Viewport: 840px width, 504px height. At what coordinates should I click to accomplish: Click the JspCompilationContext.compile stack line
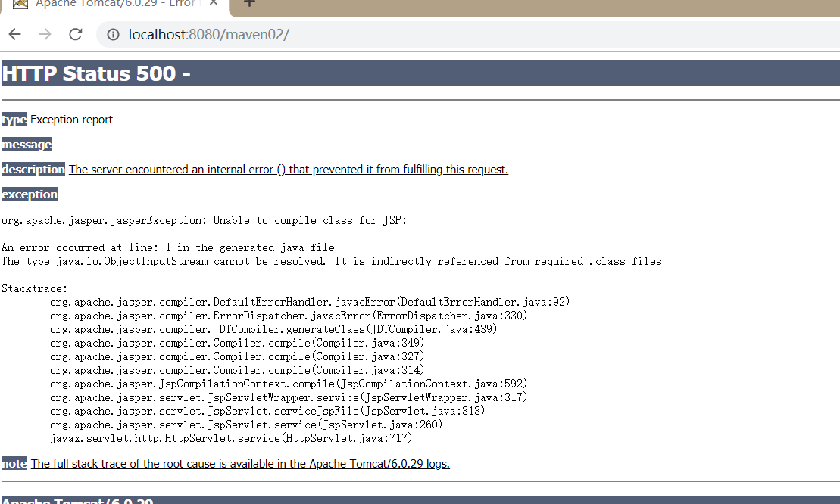289,384
